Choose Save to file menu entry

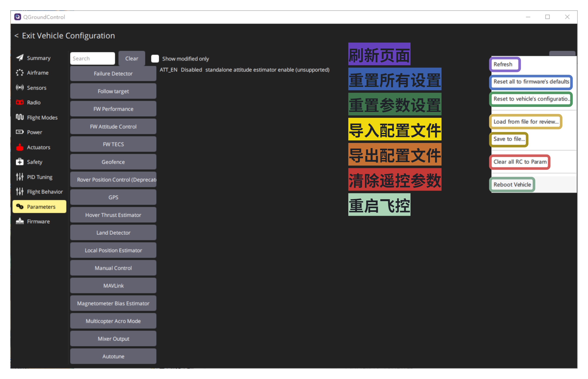click(509, 139)
